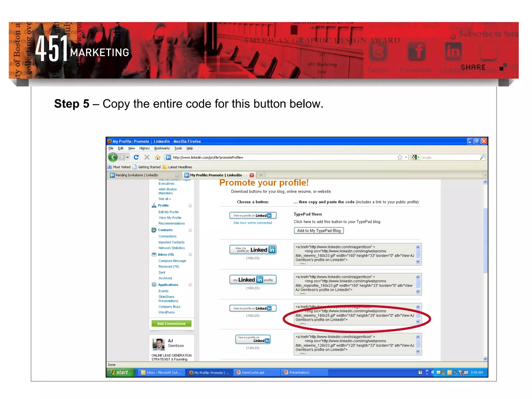Click the Contacts icon in sidebar
This screenshot has height=399, width=532.
(154, 230)
